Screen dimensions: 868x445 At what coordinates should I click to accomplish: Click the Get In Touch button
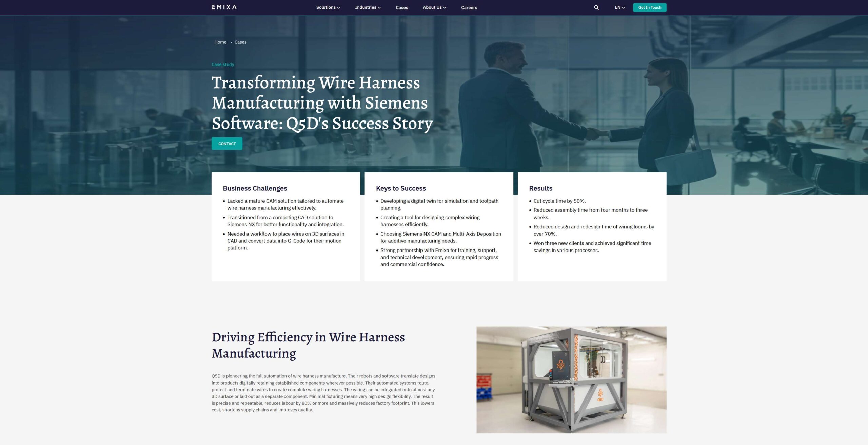[x=649, y=7]
